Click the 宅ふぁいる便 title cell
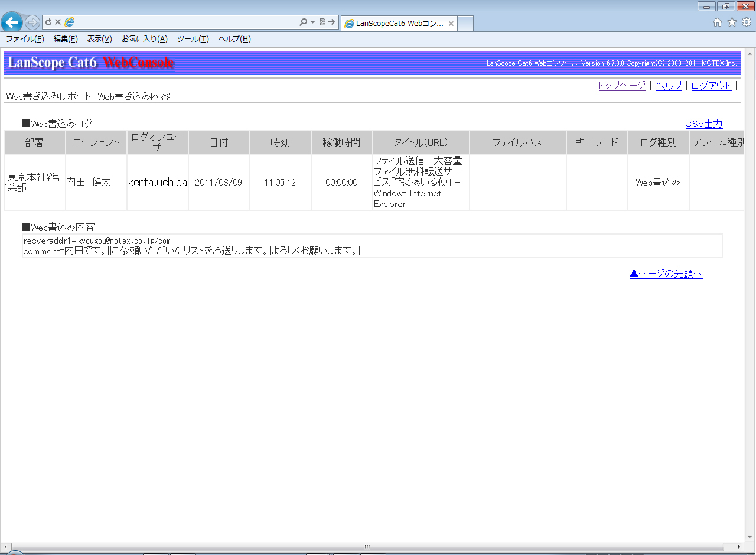The image size is (756, 555). (421, 183)
